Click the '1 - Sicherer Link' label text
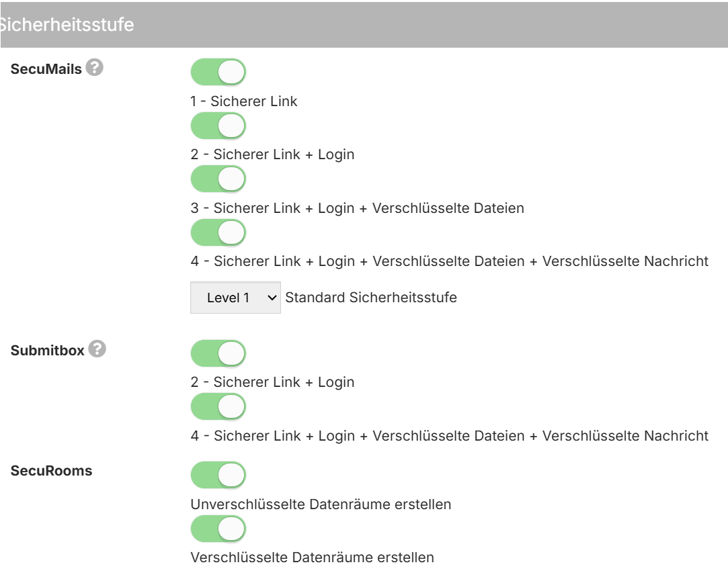This screenshot has width=728, height=577. (244, 101)
